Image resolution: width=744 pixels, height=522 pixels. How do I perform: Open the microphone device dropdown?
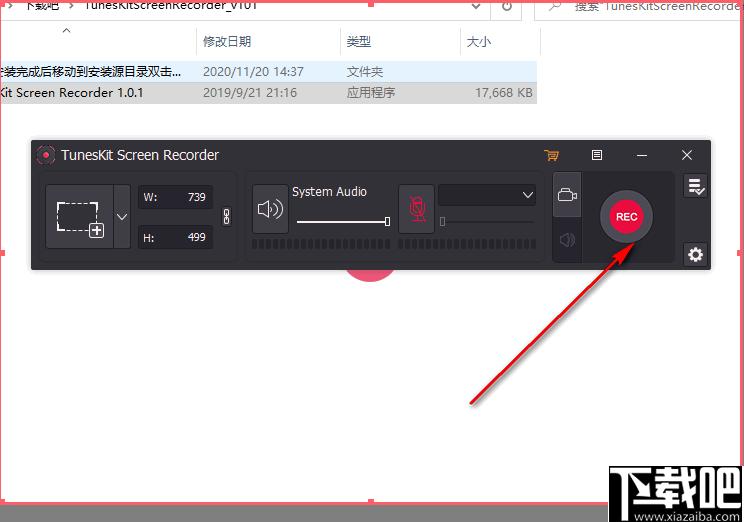[487, 195]
